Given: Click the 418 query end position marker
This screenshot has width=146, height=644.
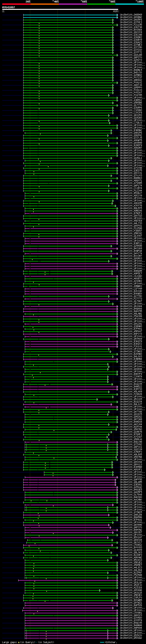Looking at the screenshot, I should point(115,11).
